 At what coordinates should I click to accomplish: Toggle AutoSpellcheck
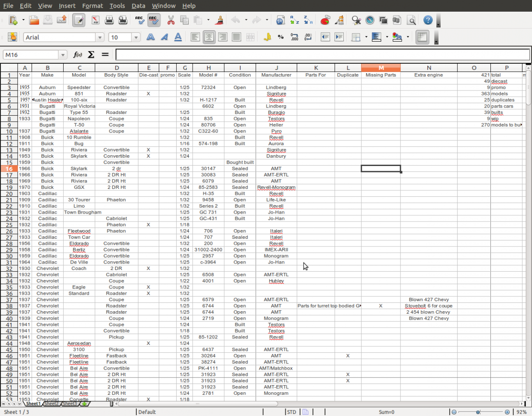pos(154,20)
